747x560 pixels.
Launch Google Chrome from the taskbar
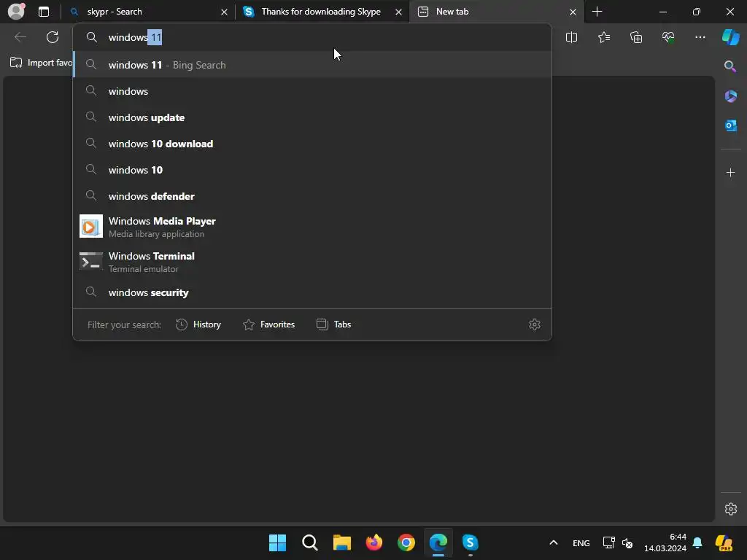pos(406,542)
